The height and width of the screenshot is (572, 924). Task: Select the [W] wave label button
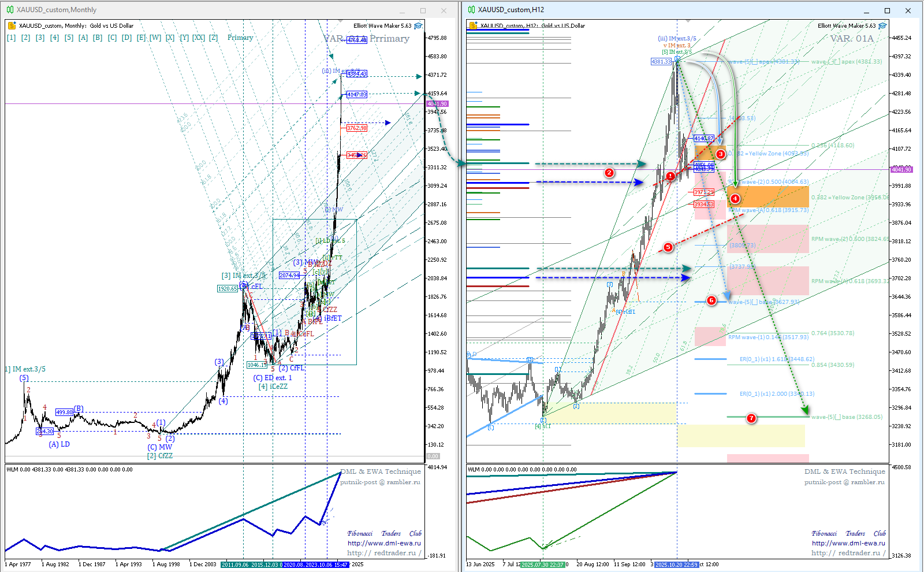[x=155, y=38]
